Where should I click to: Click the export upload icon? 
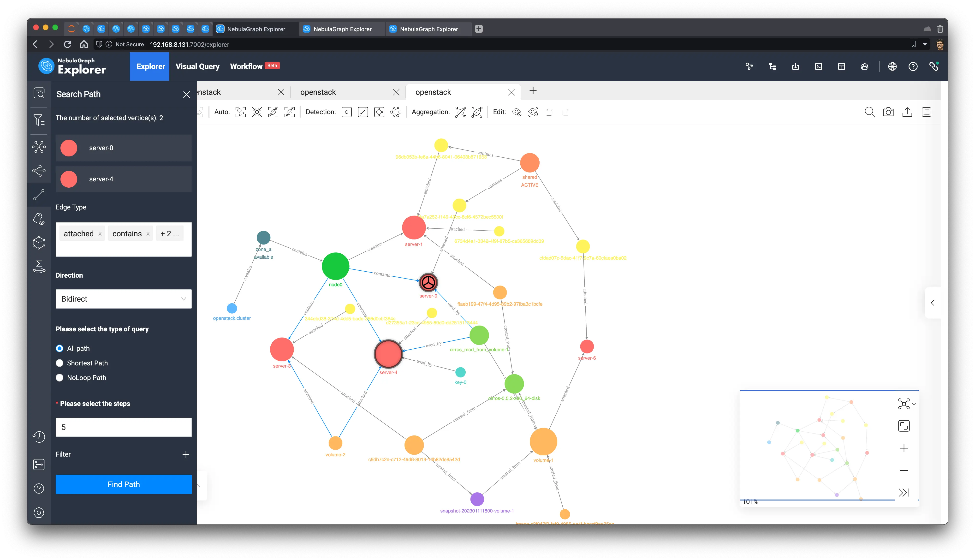[907, 112]
